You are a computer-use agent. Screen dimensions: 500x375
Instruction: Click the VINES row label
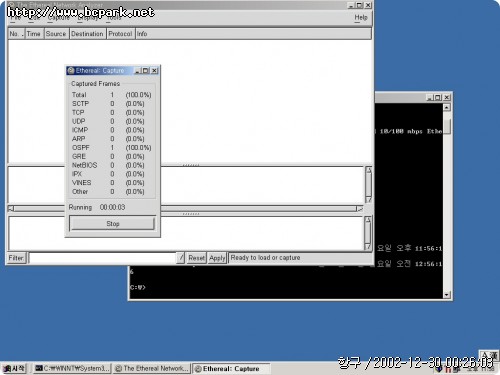(x=81, y=183)
